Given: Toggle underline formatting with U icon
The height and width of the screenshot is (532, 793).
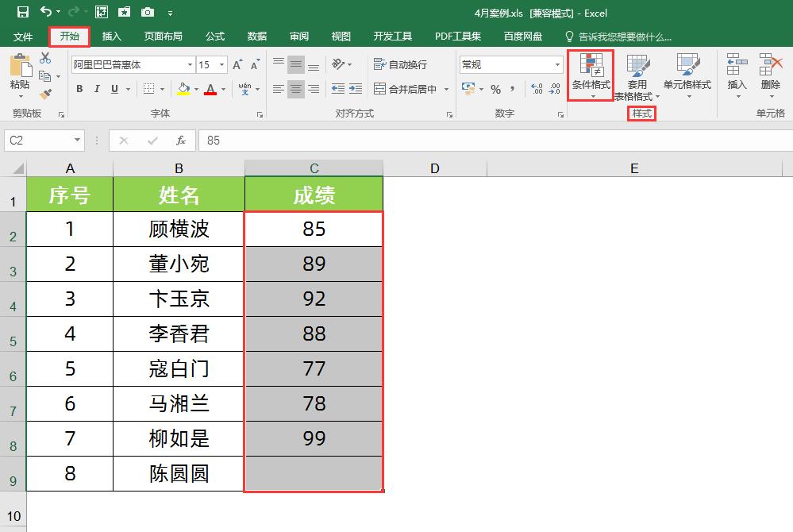Looking at the screenshot, I should pos(114,89).
